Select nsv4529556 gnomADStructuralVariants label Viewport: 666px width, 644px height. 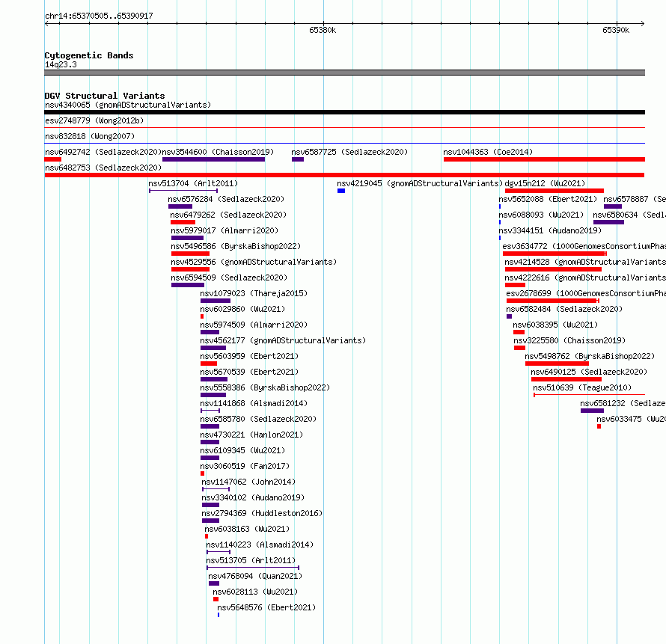254,262
